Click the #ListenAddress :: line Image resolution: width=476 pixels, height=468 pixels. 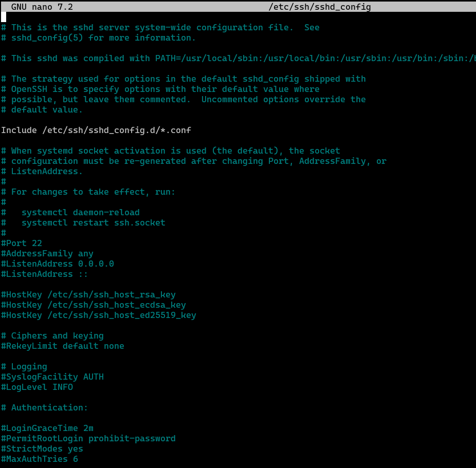click(44, 274)
